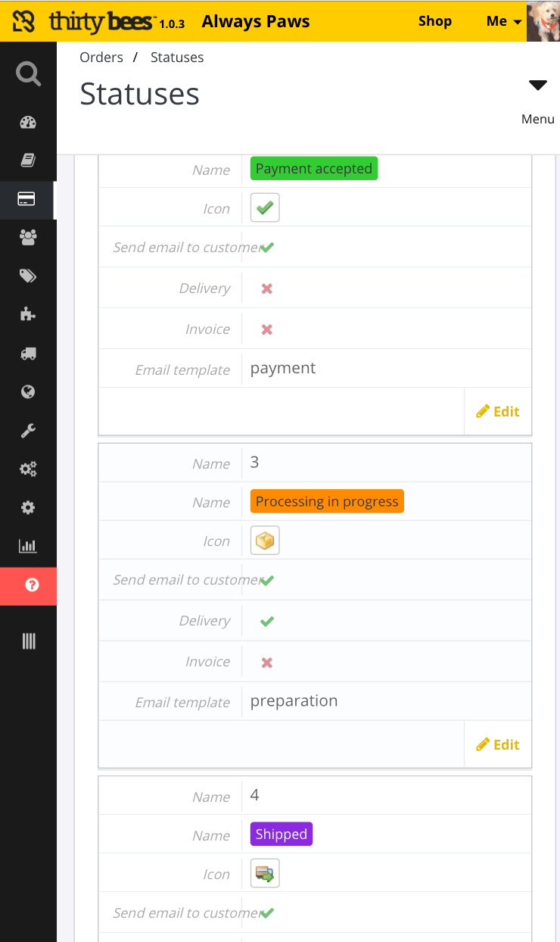Click the user profile avatar thumbnail
Viewport: 560px width, 942px height.
click(x=543, y=21)
